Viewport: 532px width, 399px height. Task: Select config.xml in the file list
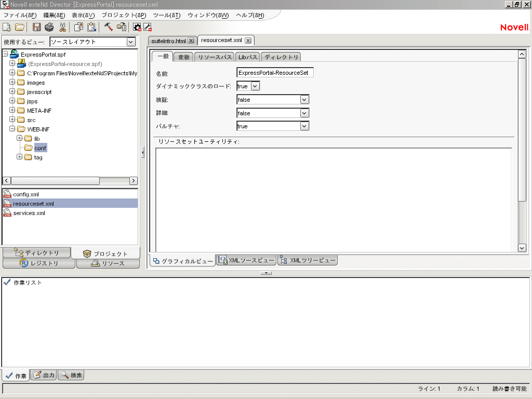pyautogui.click(x=26, y=194)
